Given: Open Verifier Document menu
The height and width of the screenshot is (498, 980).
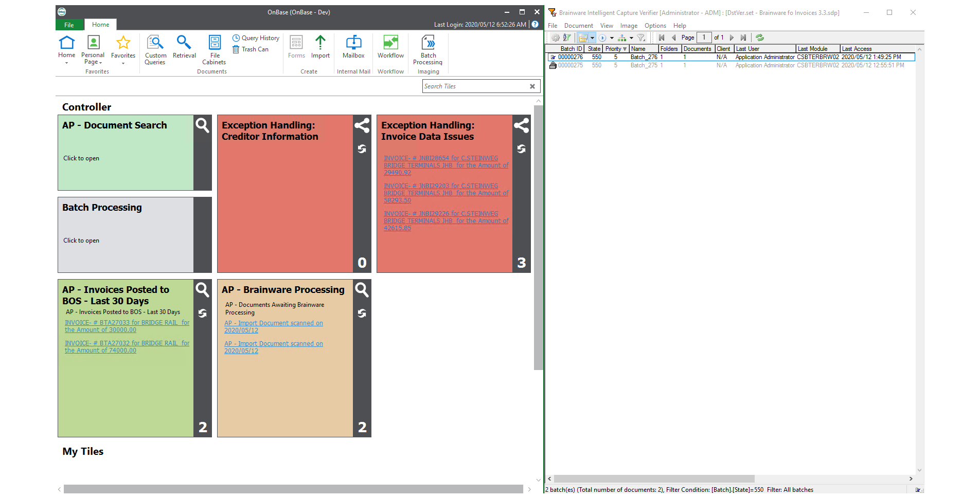Looking at the screenshot, I should coord(578,26).
